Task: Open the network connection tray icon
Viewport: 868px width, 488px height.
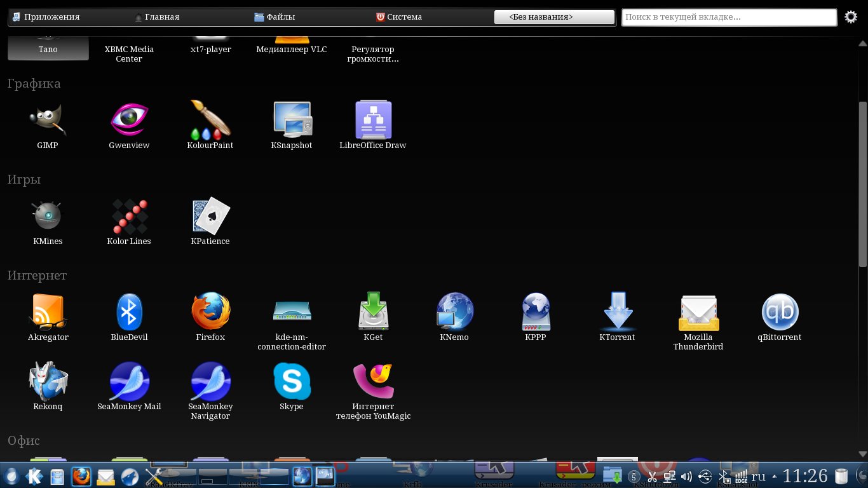Action: coord(669,477)
